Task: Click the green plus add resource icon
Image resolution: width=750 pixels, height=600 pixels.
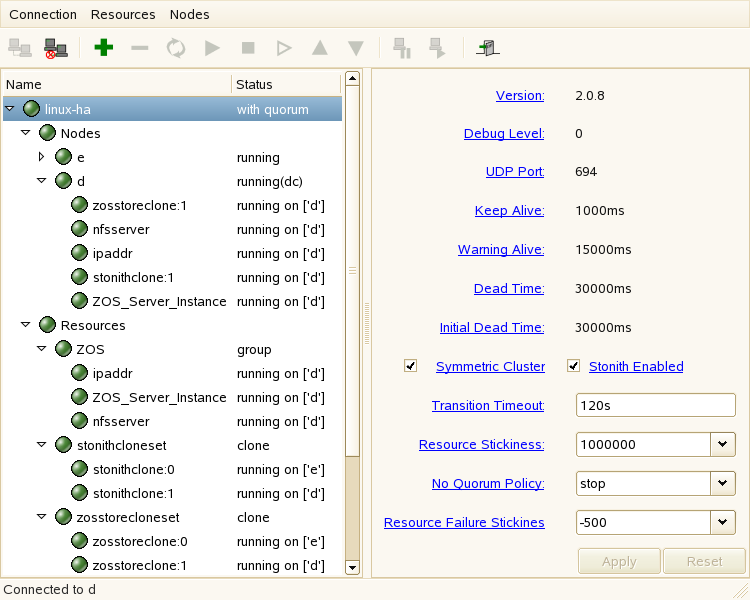Action: click(x=103, y=47)
